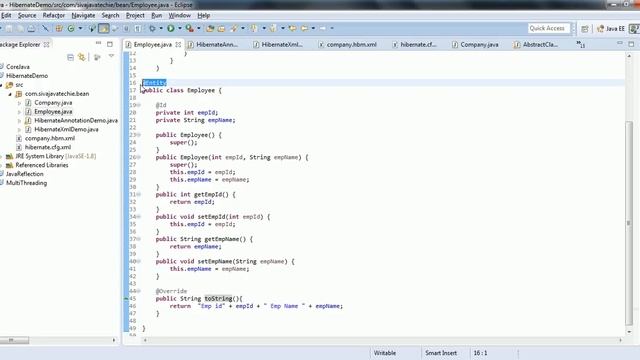Toggle Mark Occurrences highlighted toolbar button
Image resolution: width=640 pixels, height=360 pixels.
pos(104,28)
